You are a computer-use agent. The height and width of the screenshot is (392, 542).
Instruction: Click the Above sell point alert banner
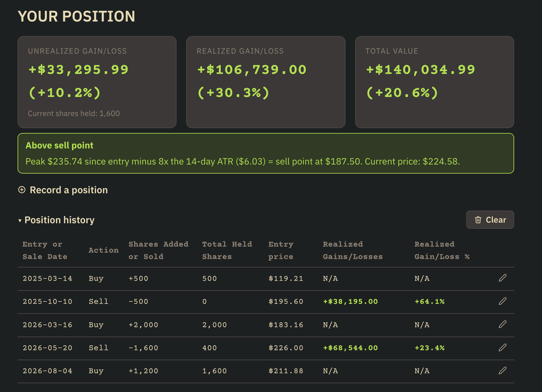pyautogui.click(x=266, y=153)
